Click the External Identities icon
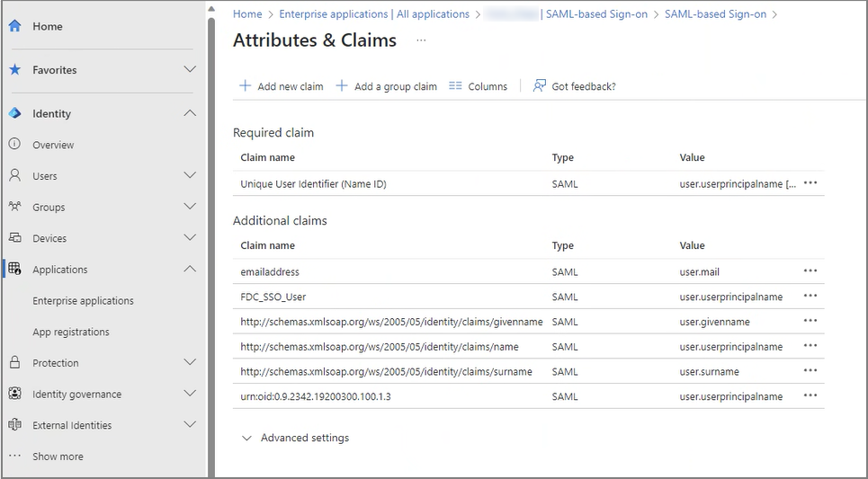868x479 pixels. [14, 425]
